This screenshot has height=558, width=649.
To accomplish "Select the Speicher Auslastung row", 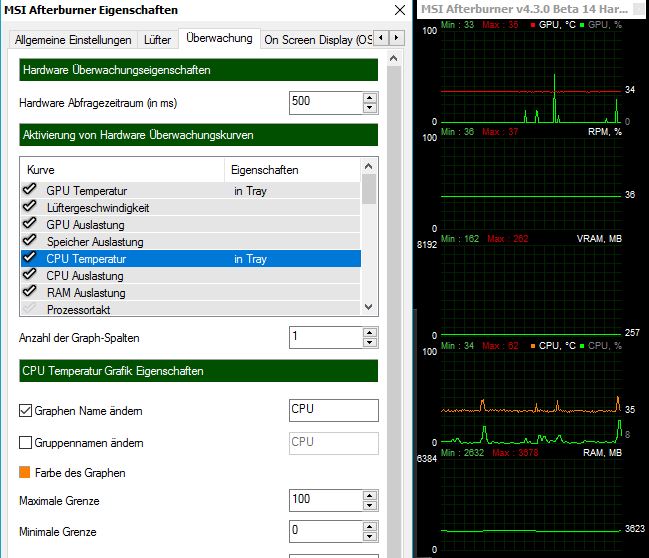I will [x=191, y=242].
